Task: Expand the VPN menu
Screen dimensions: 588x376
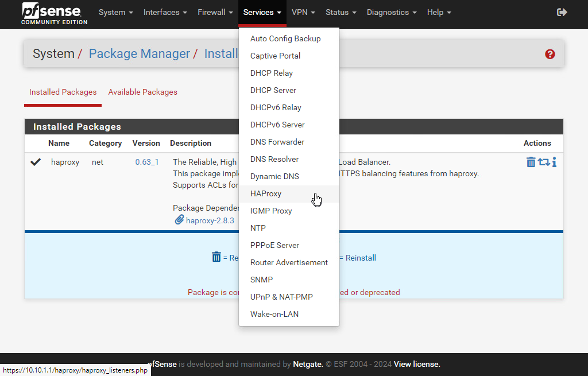Action: pos(303,13)
